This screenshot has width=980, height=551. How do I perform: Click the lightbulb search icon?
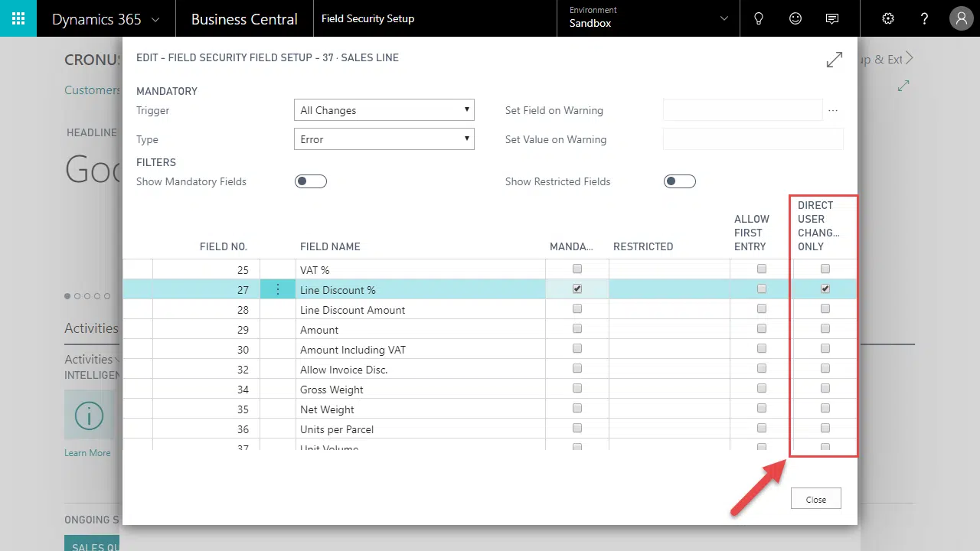pos(759,18)
